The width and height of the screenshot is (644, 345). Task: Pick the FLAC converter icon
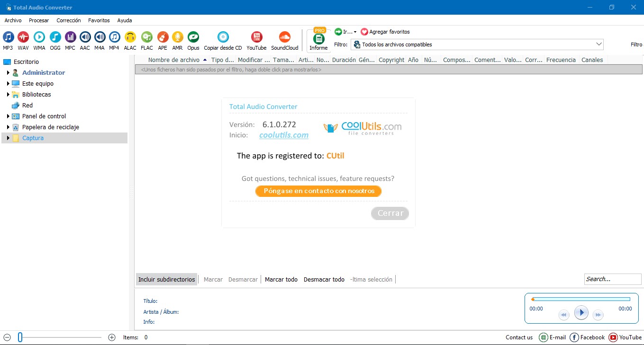point(147,37)
